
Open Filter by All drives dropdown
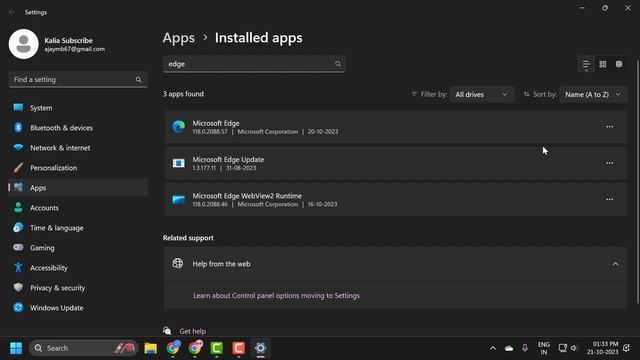[x=481, y=94]
